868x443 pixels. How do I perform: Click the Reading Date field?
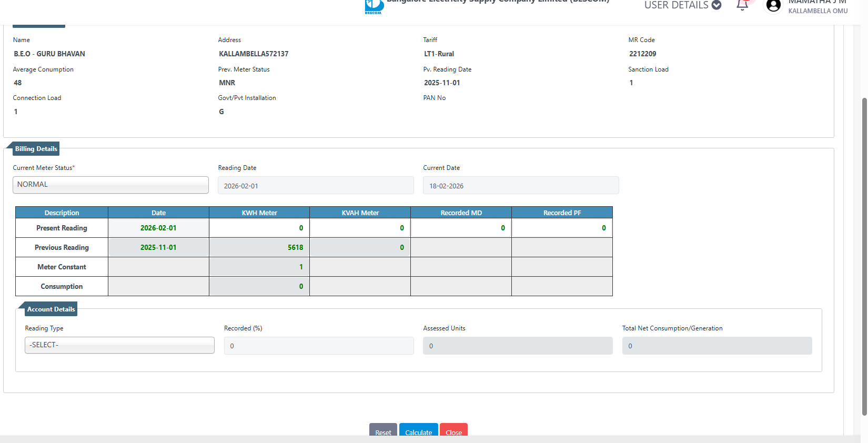(x=316, y=186)
